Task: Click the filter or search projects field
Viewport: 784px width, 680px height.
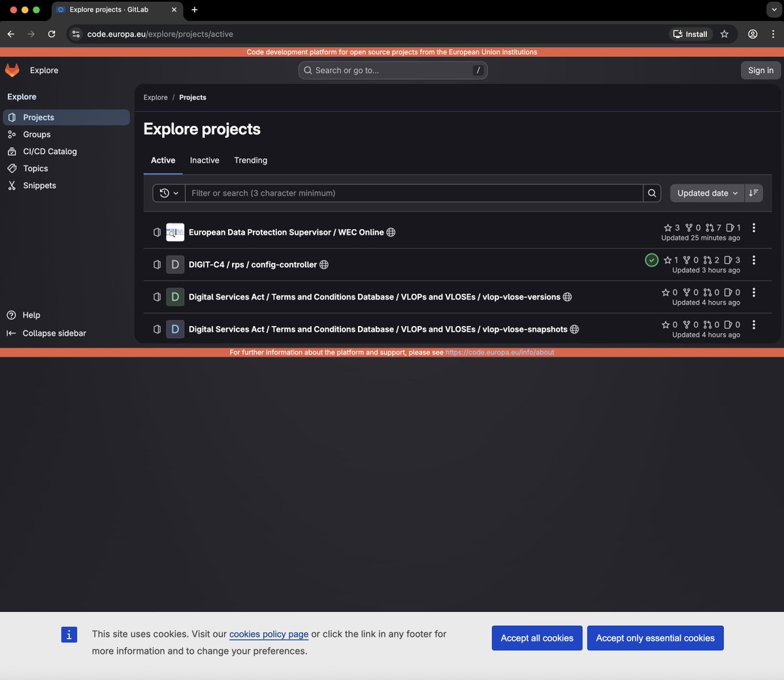Action: click(414, 193)
